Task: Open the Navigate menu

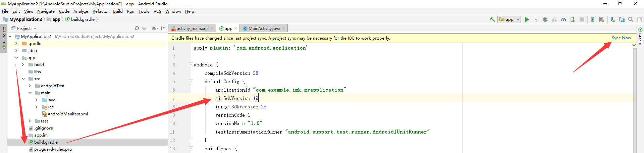Action: [x=46, y=11]
